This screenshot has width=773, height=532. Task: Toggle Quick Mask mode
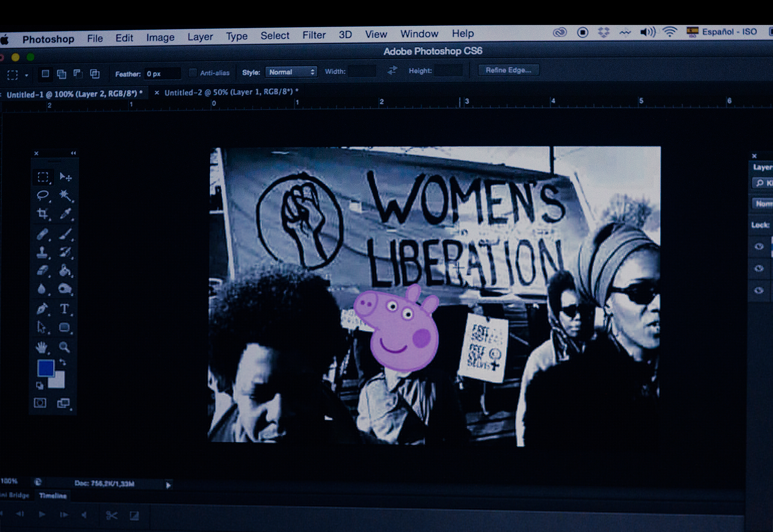[x=40, y=402]
